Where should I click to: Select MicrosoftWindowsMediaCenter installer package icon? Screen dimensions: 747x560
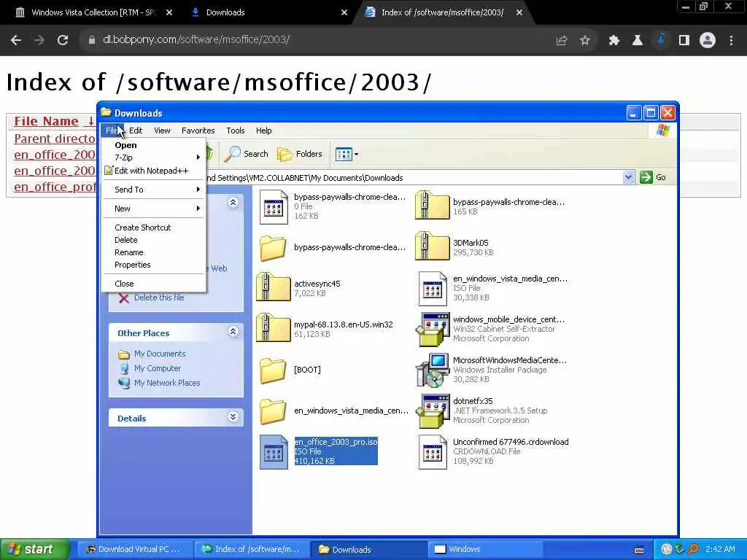432,370
